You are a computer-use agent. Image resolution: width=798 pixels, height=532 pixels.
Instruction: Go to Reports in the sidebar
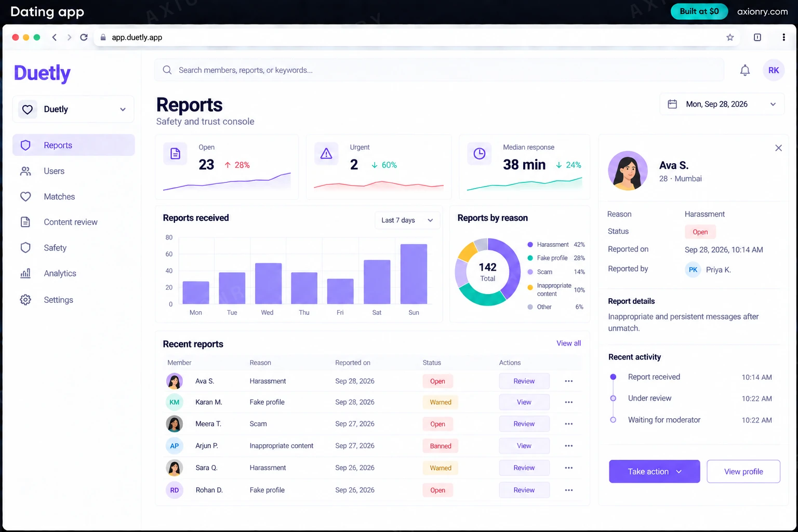[74, 145]
